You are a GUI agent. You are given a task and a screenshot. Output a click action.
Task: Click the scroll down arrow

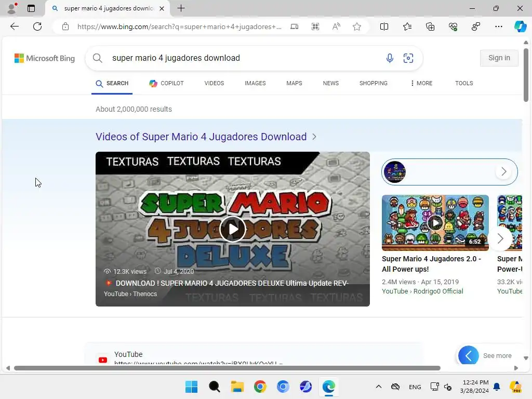coord(526,358)
